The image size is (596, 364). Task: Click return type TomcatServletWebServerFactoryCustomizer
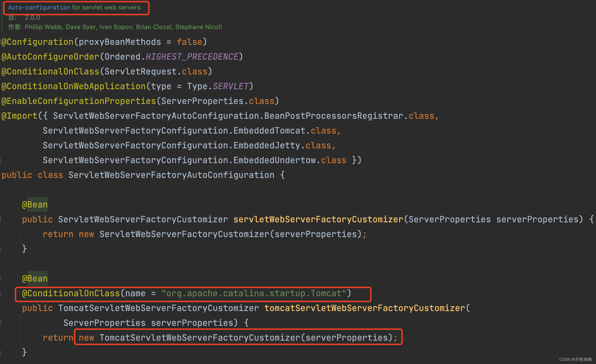tap(158, 308)
